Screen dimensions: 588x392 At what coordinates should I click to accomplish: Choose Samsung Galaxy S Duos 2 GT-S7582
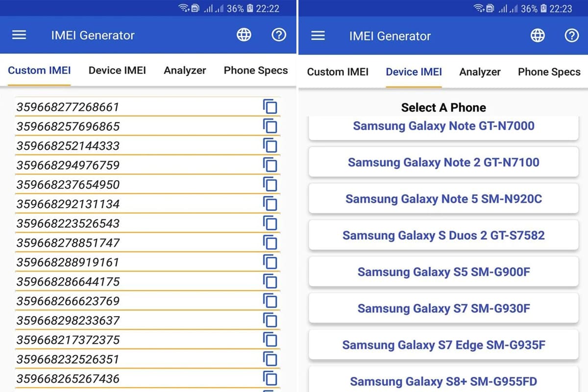point(443,235)
